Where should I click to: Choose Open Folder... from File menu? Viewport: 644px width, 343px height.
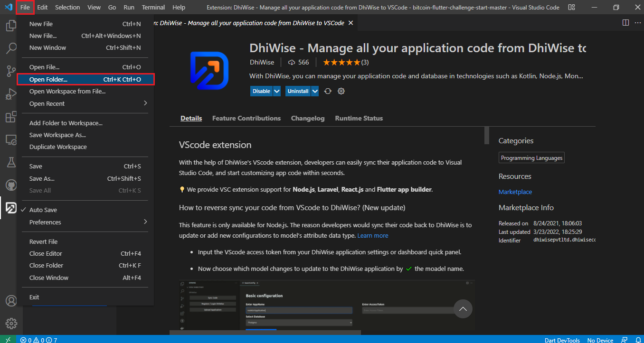[85, 79]
